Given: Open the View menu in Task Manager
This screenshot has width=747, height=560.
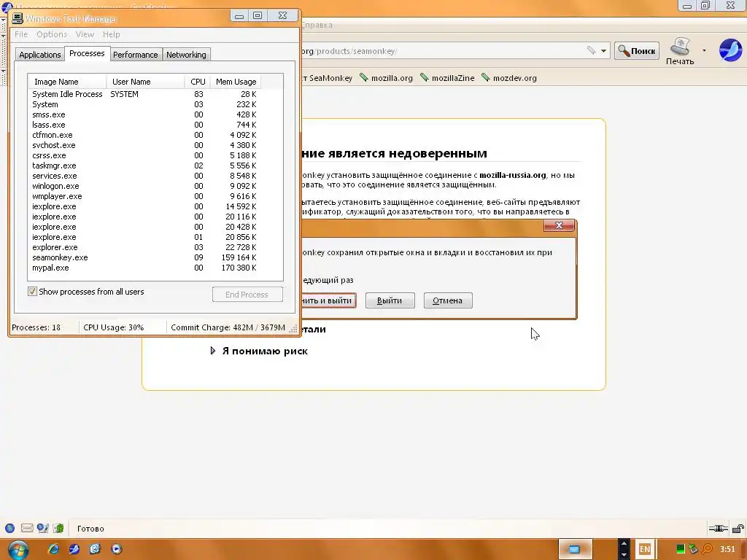Looking at the screenshot, I should tap(85, 34).
